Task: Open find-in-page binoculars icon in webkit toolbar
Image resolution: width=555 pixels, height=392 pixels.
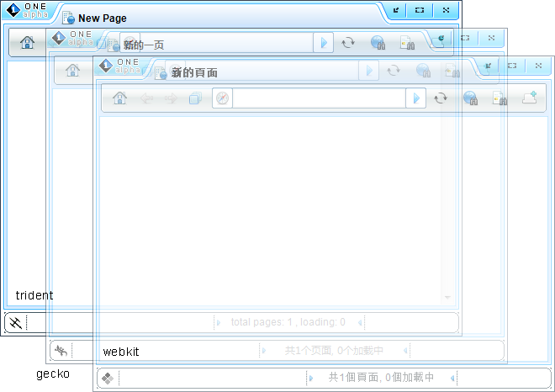Action: (x=499, y=98)
